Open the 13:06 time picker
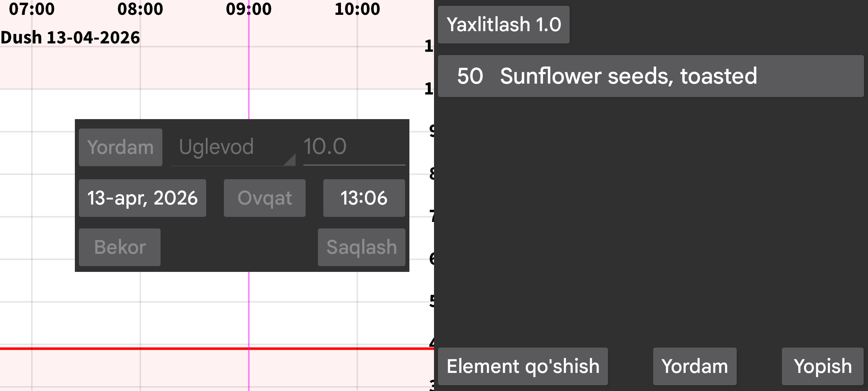This screenshot has height=391, width=868. click(x=364, y=198)
